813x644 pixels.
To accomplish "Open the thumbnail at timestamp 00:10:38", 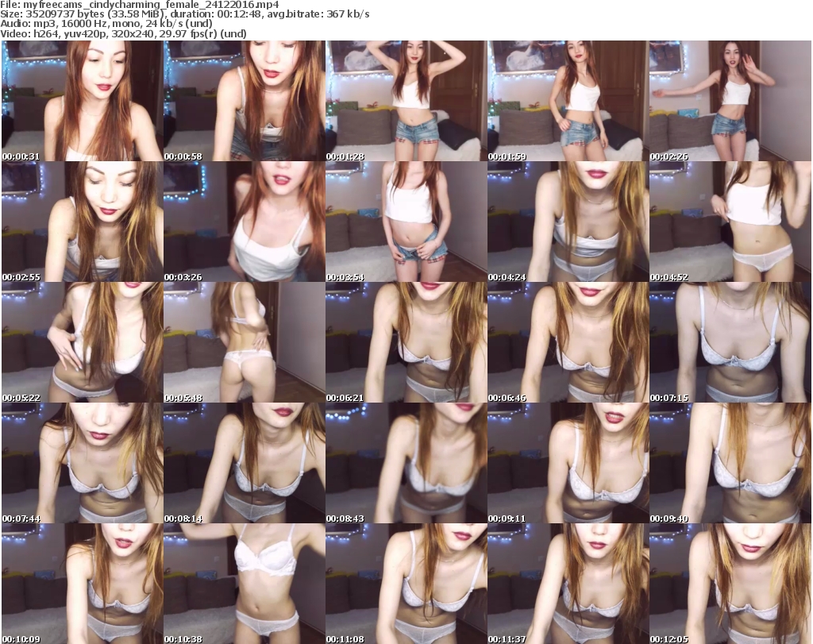I will click(245, 584).
